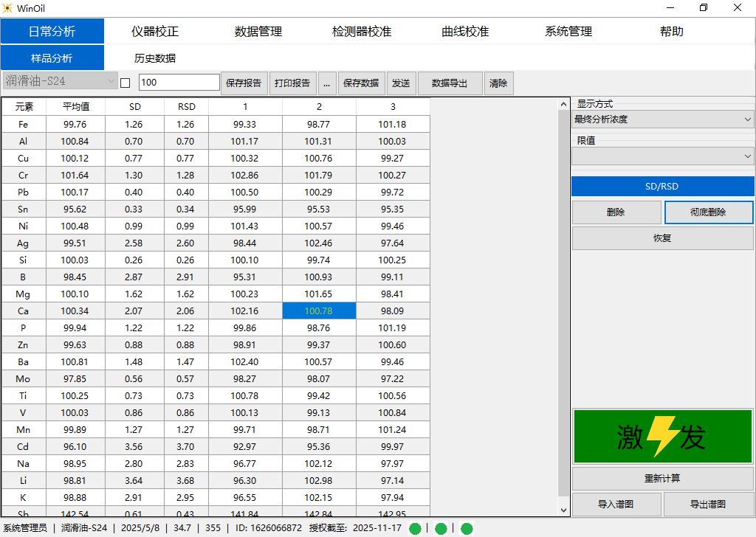Viewport: 756px width, 537px height.
Task: Open the 日常分析 menu tab
Action: (52, 31)
